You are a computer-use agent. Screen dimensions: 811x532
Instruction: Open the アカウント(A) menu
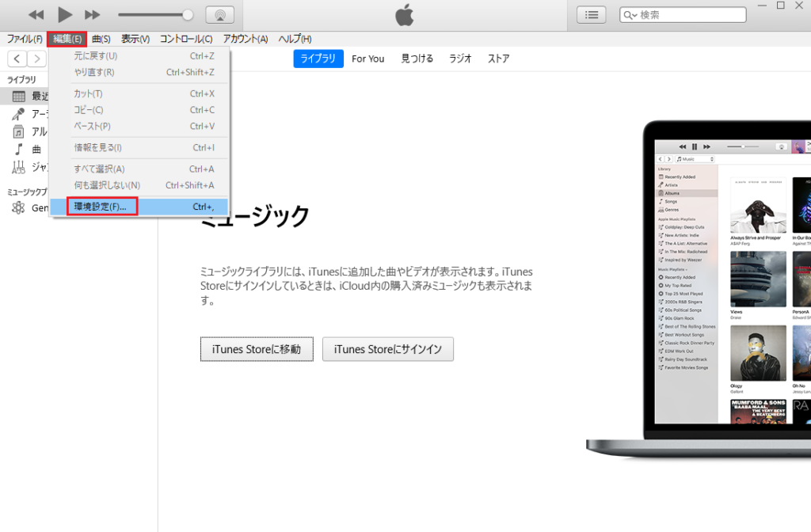[246, 39]
